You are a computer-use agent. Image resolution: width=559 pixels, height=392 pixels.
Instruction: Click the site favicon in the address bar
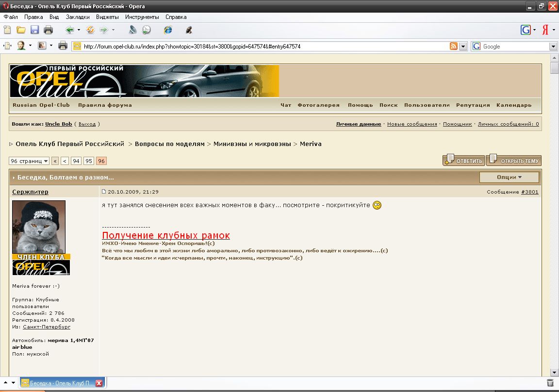click(77, 46)
